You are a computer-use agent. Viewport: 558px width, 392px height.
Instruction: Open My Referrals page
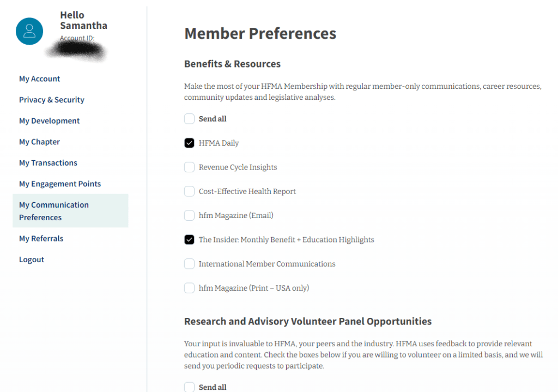41,239
